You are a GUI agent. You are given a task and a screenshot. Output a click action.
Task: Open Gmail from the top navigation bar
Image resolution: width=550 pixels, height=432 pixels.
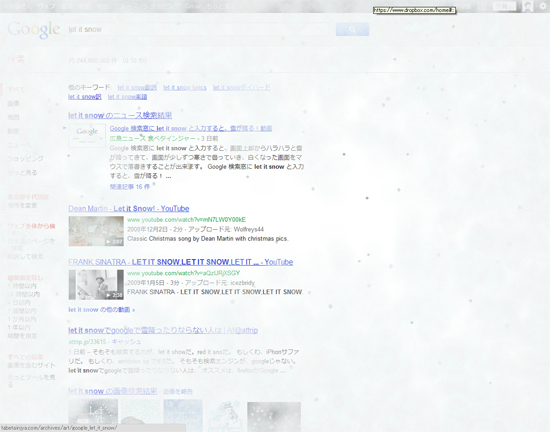[193, 6]
